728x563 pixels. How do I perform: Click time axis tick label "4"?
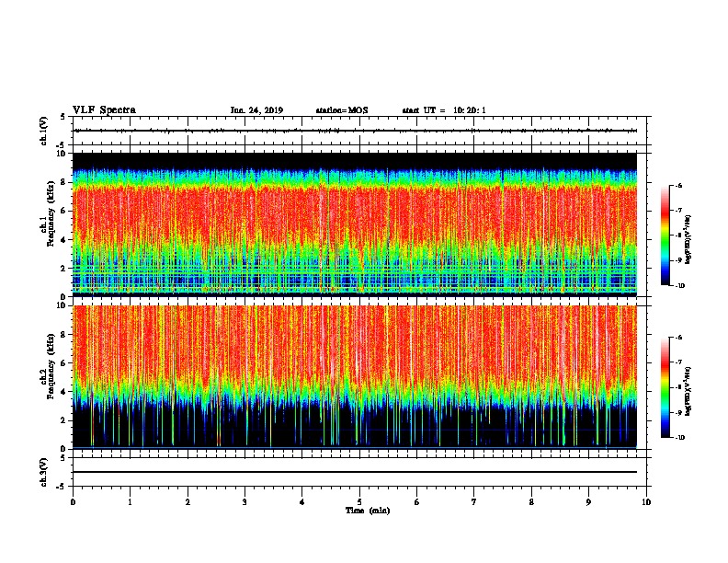pos(302,502)
